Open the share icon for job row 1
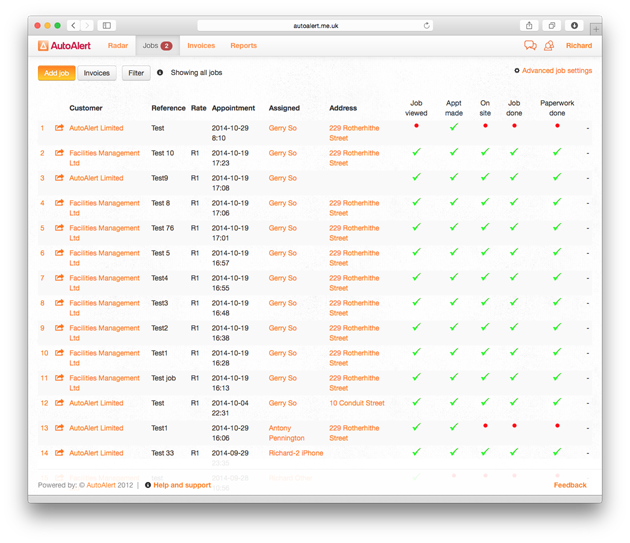The width and height of the screenshot is (630, 543). click(59, 128)
